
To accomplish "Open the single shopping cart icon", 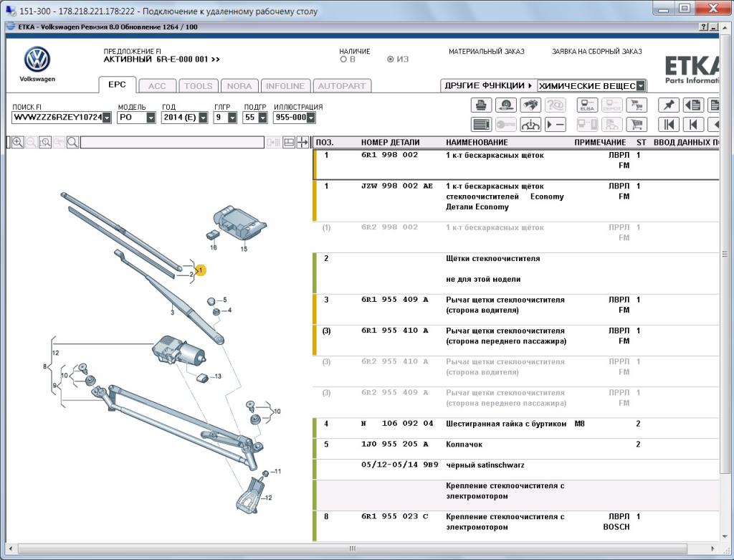I will [637, 125].
